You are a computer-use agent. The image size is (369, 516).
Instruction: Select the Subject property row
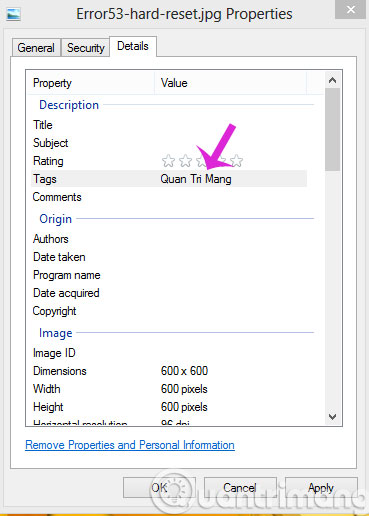coord(170,143)
